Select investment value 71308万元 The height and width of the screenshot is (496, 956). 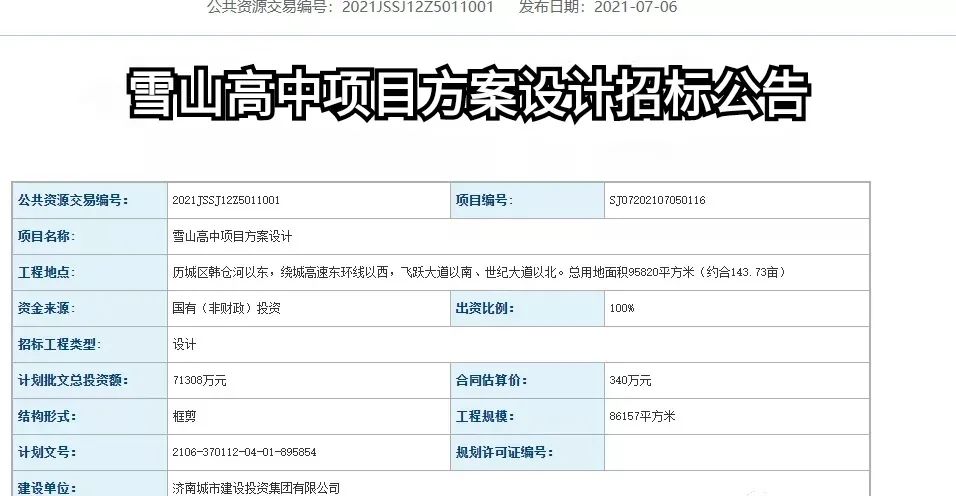pyautogui.click(x=199, y=380)
